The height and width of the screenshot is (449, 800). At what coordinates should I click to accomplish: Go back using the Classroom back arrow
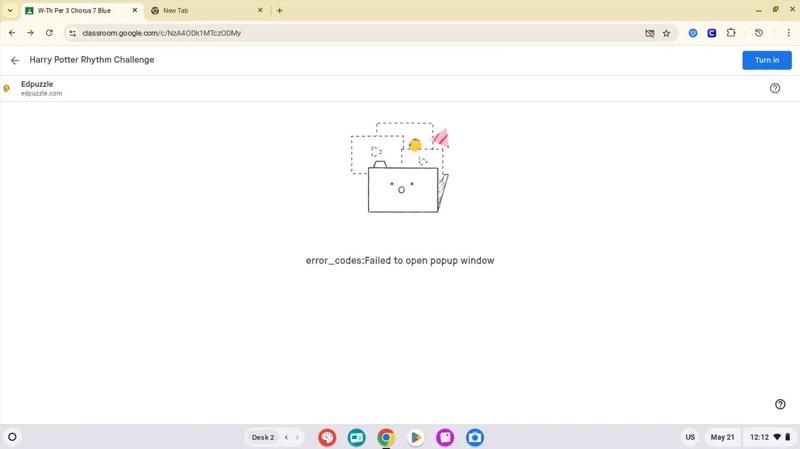point(15,60)
